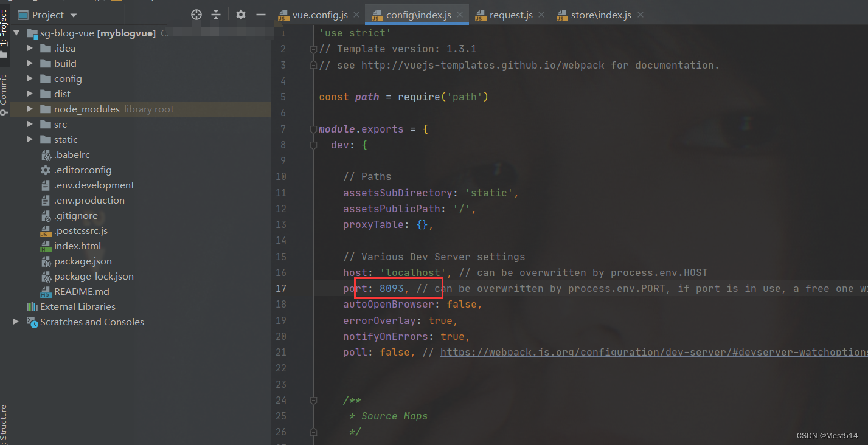The image size is (868, 445).
Task: Click the collapse all icon in Project panel
Action: 216,15
